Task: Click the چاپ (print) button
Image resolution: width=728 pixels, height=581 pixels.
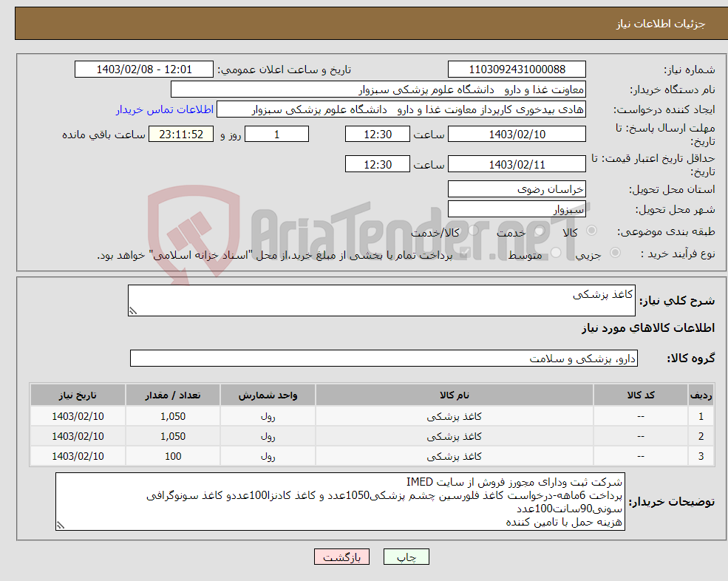Action: tap(406, 557)
